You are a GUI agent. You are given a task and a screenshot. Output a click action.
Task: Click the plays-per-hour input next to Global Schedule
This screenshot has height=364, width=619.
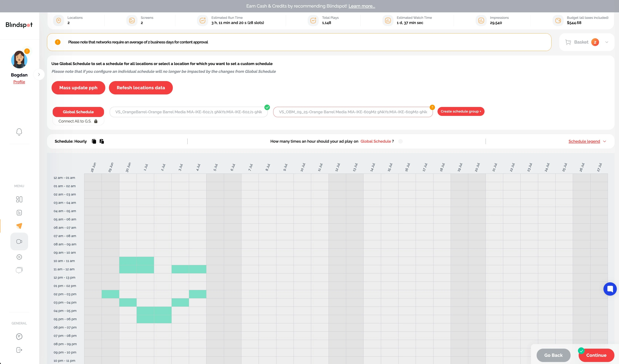[x=400, y=142]
